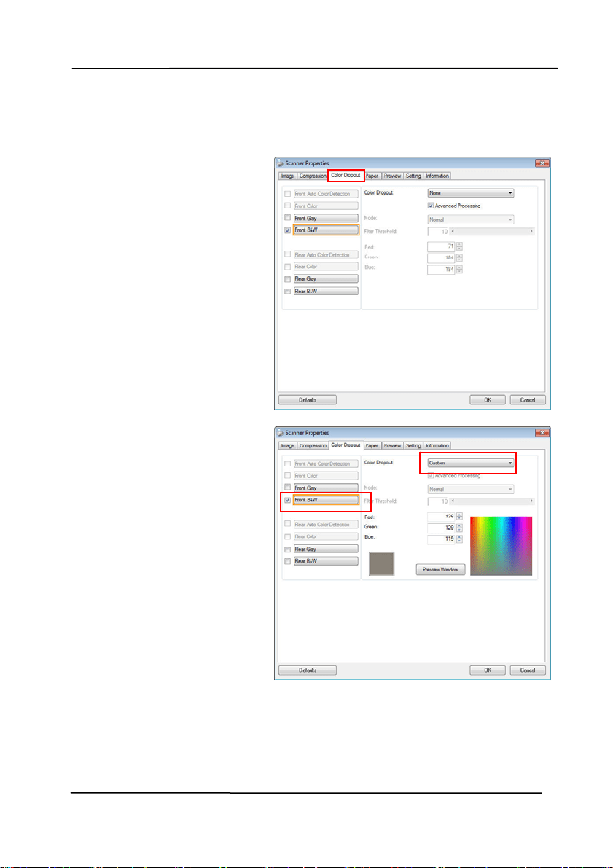Select Rear B&W button in upper dialog
This screenshot has height=868, width=613.
click(x=326, y=292)
